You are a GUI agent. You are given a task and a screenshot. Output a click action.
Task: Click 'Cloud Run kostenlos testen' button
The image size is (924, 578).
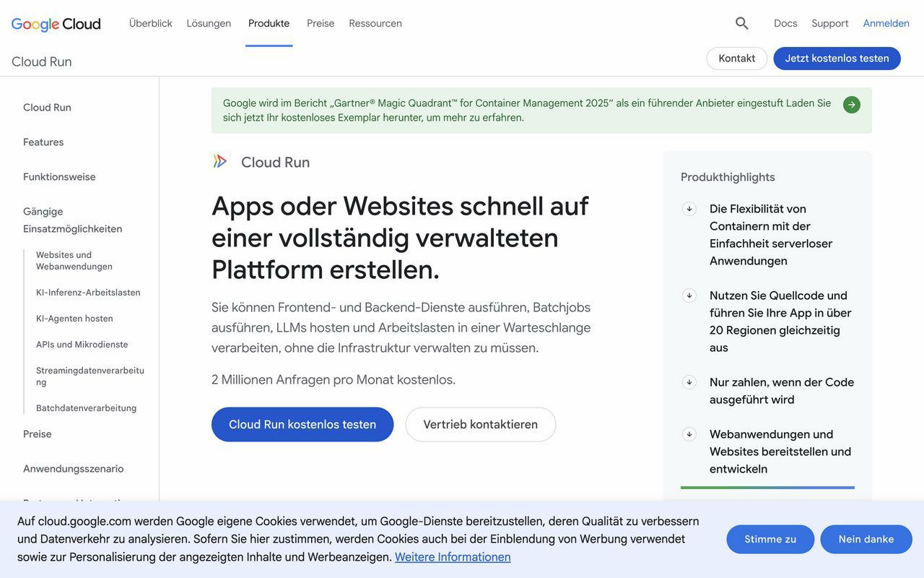click(302, 424)
